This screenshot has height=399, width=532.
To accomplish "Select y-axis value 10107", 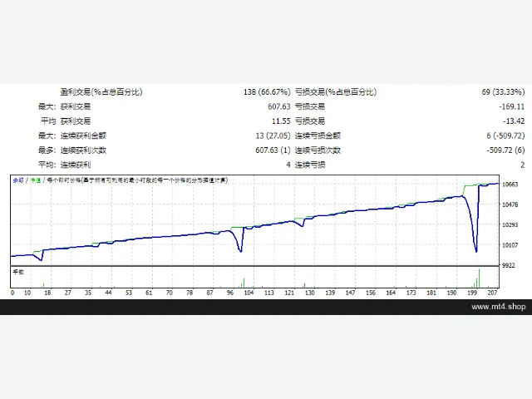I will click(x=510, y=245).
